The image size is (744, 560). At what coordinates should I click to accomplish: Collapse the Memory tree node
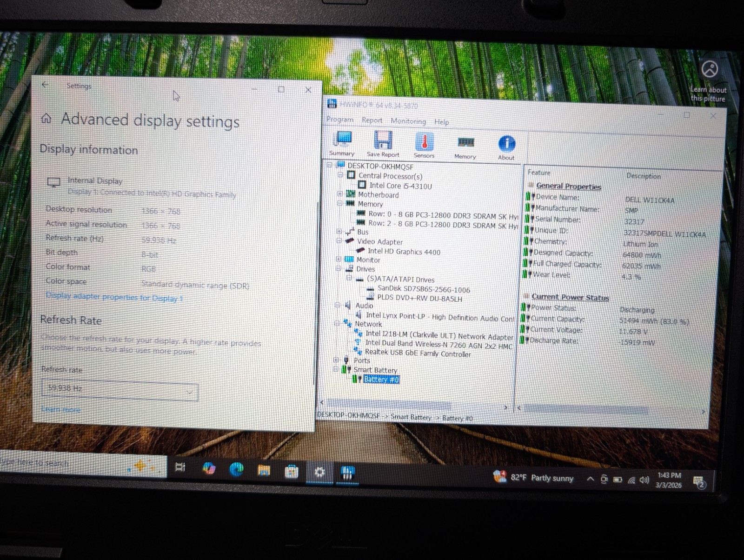339,203
